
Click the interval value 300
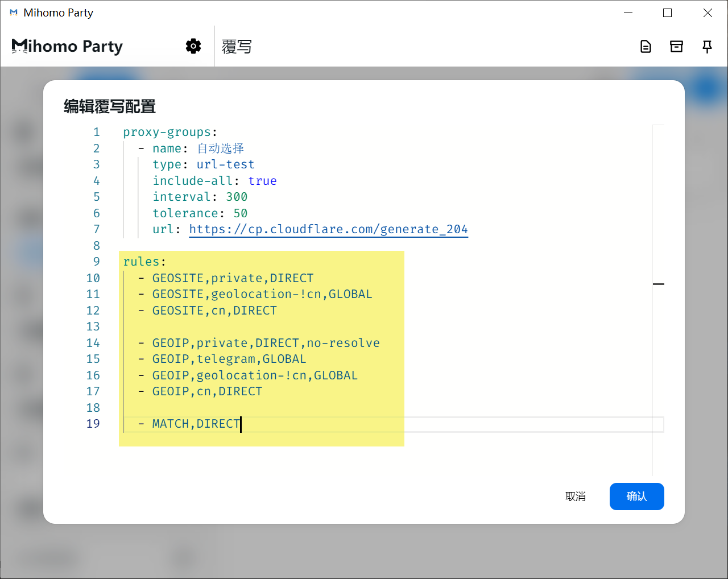(x=237, y=197)
